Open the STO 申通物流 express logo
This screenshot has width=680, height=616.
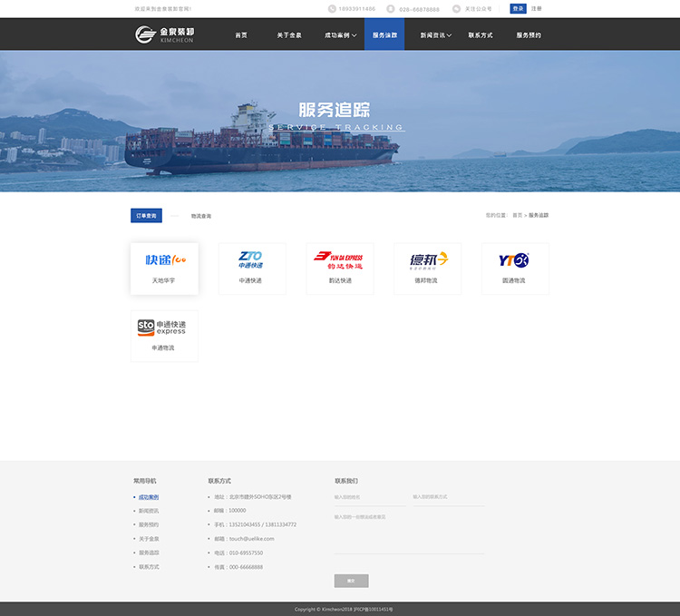tap(163, 328)
